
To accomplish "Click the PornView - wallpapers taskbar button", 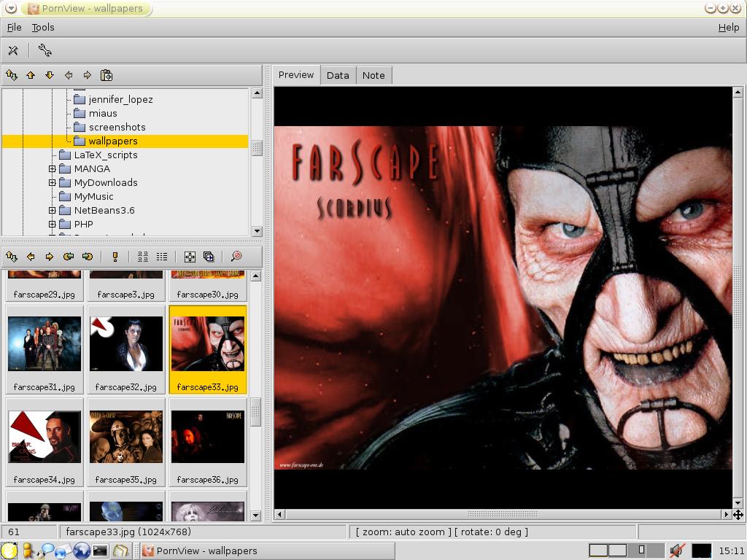I will click(268, 551).
